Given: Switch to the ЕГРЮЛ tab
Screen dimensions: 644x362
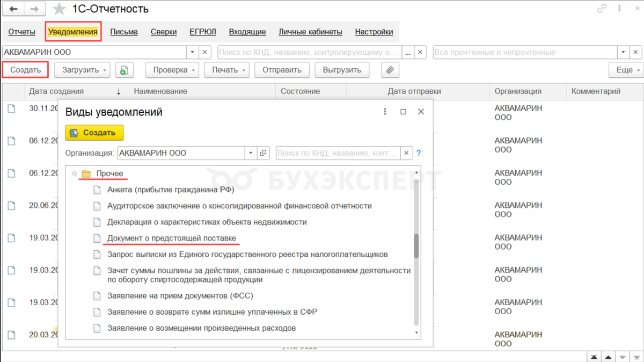Looking at the screenshot, I should [x=203, y=32].
